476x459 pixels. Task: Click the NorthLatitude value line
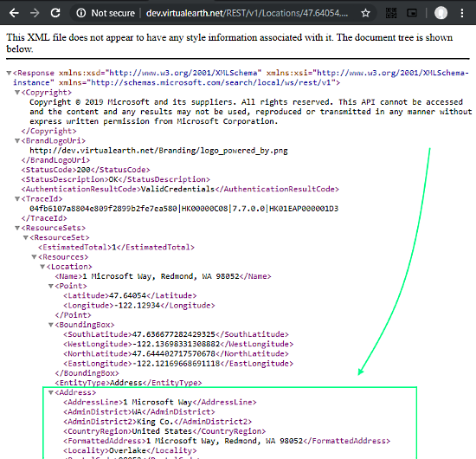point(176,354)
